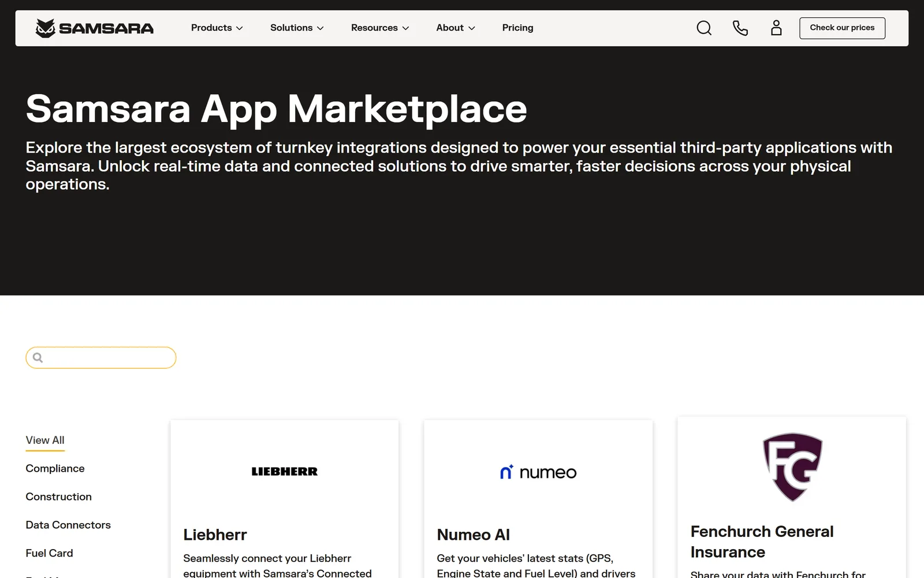
Task: Go to the Pricing page
Action: tap(517, 28)
